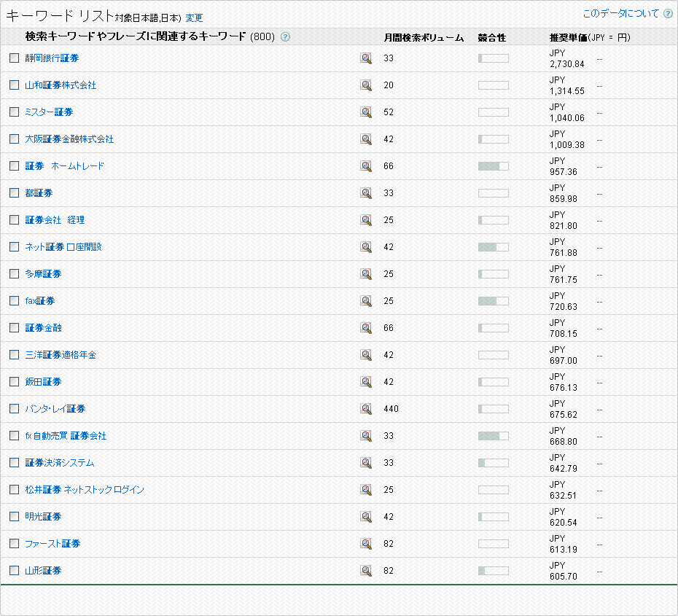Click the magnifier icon for ミスター証券
The image size is (678, 616).
click(x=366, y=112)
